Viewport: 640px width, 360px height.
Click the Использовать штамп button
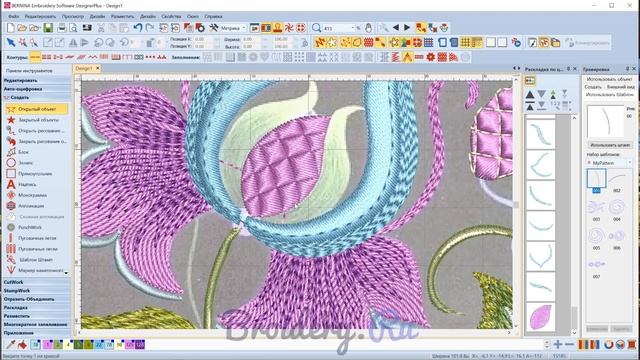(610, 145)
